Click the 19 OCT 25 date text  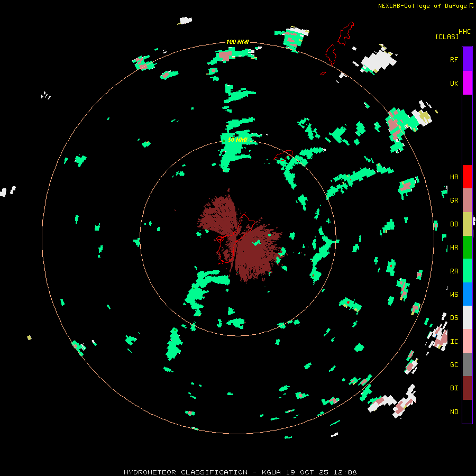tap(306, 472)
